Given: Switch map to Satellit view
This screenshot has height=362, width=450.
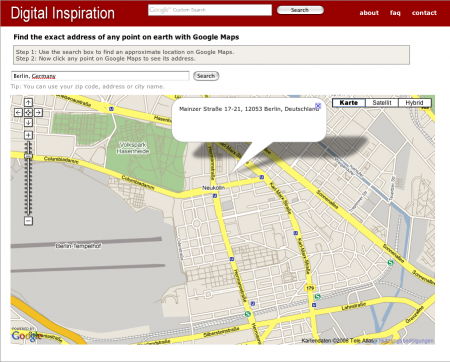Looking at the screenshot, I should [382, 103].
